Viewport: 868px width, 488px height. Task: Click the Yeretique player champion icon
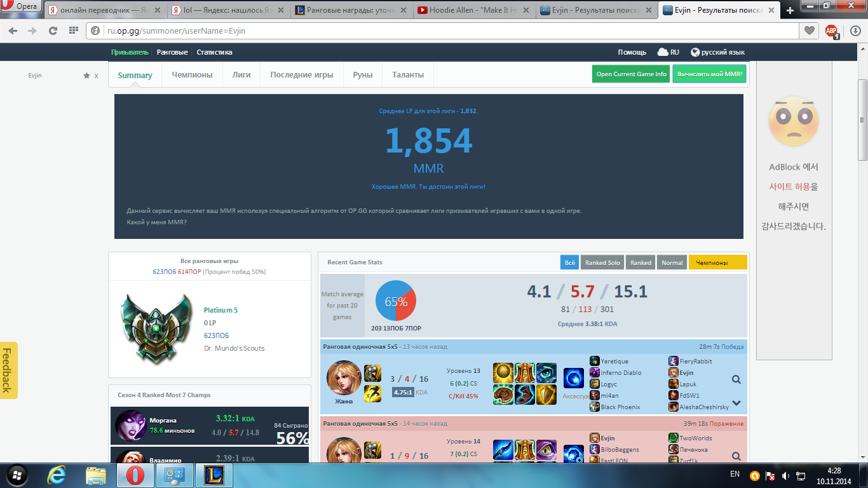[x=595, y=361]
